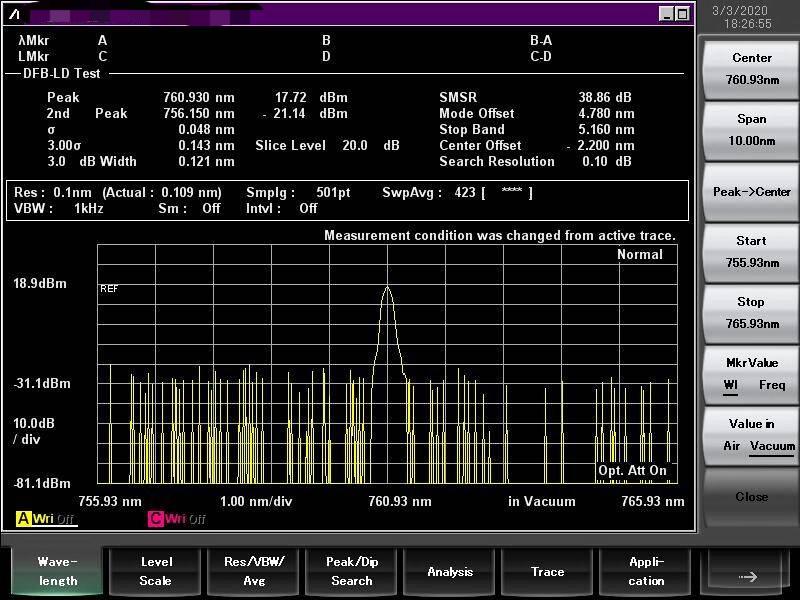Toggle MkrValue between Wl and Freq
The height and width of the screenshot is (600, 800).
[752, 374]
